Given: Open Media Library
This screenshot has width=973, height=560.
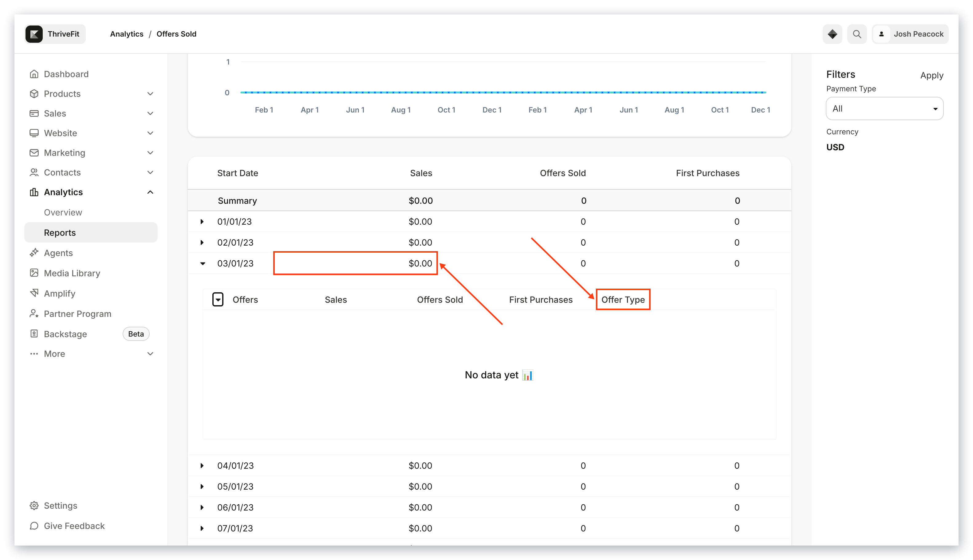Looking at the screenshot, I should click(72, 273).
